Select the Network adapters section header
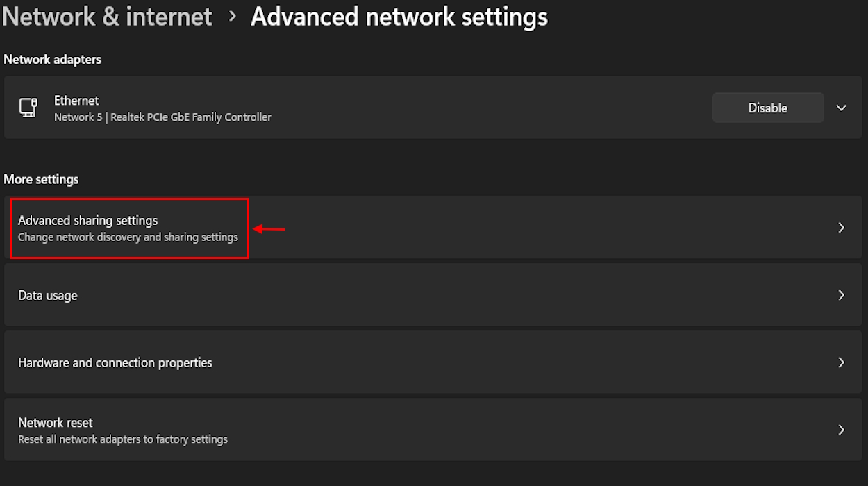Image resolution: width=868 pixels, height=486 pixels. [52, 59]
